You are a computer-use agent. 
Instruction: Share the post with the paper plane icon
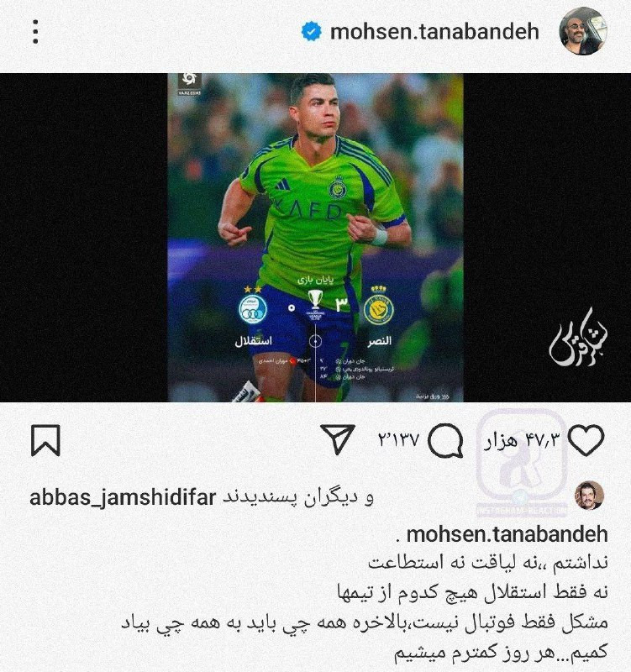338,439
